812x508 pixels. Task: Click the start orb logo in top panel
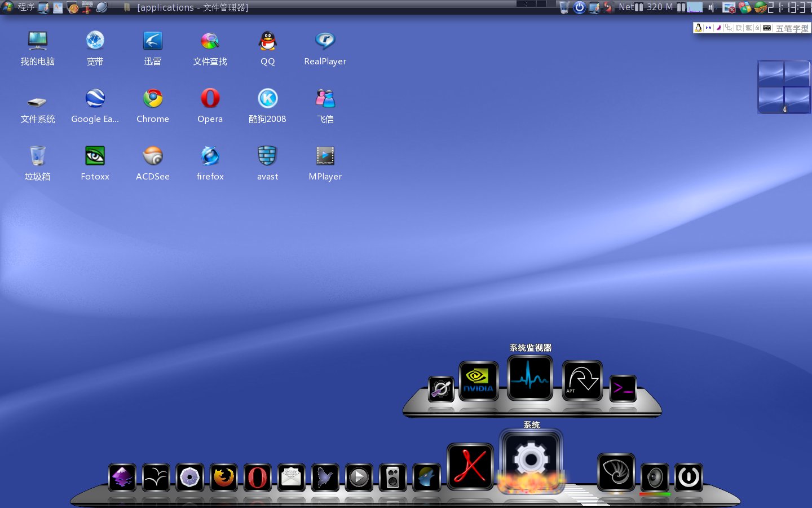pos(8,7)
